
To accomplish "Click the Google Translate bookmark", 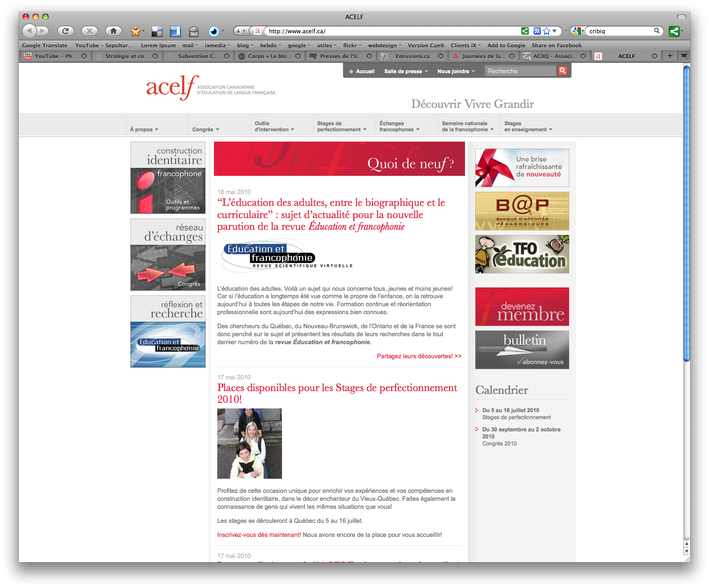I will point(45,45).
